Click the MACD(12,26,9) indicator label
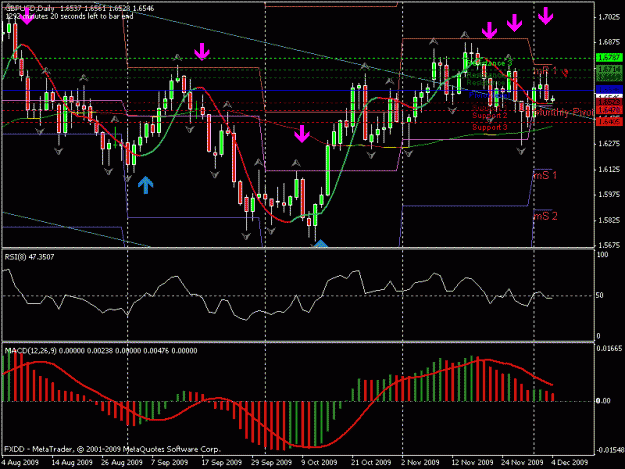 101,351
